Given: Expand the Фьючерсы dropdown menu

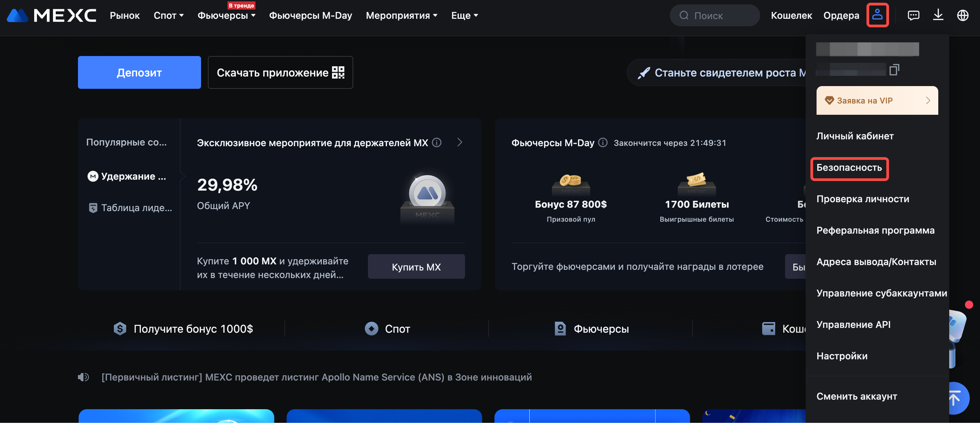Looking at the screenshot, I should [x=226, y=16].
